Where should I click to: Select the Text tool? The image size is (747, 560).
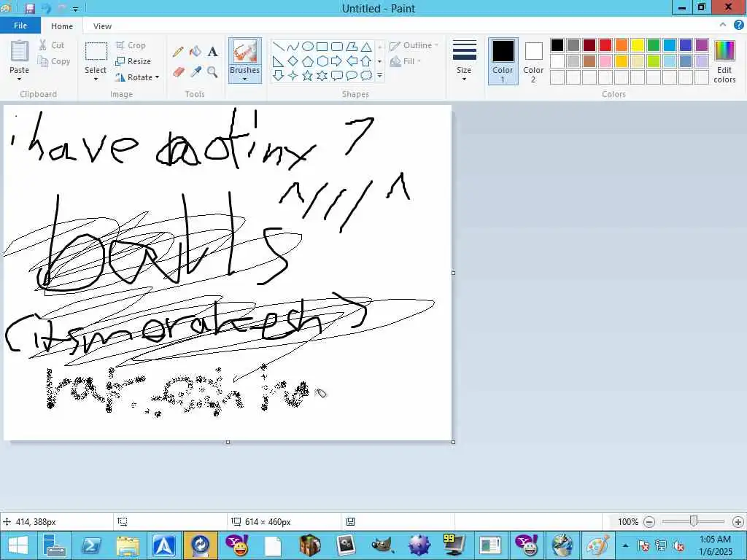212,52
